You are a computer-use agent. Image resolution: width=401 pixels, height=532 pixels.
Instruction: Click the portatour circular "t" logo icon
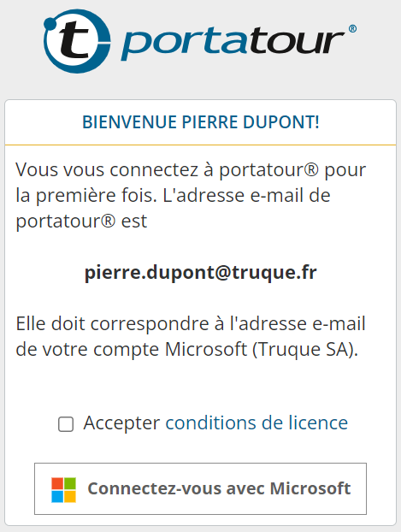(77, 41)
